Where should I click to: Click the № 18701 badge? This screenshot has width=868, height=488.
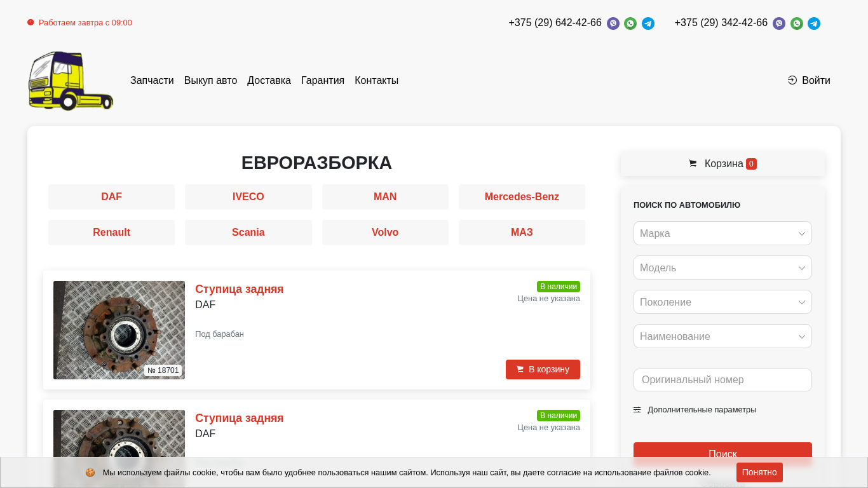[x=163, y=370]
